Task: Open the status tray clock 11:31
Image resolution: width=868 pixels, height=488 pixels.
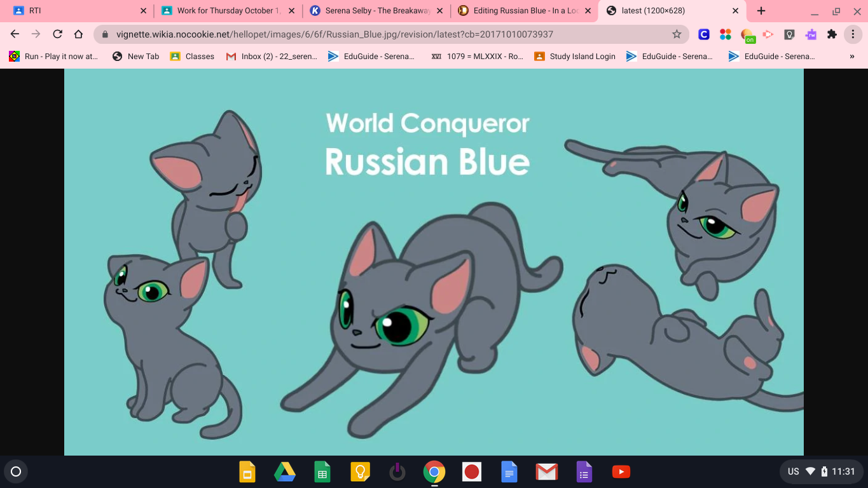Action: 843,471
